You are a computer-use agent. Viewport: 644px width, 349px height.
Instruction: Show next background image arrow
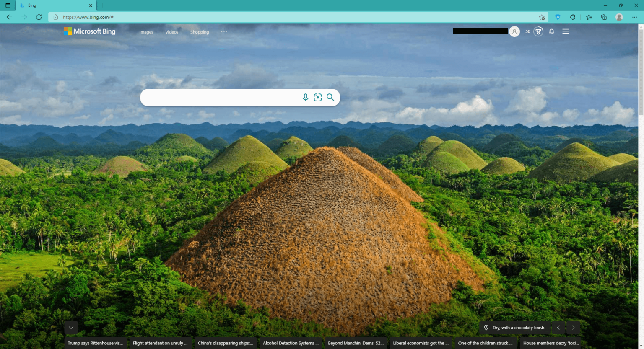coord(573,328)
